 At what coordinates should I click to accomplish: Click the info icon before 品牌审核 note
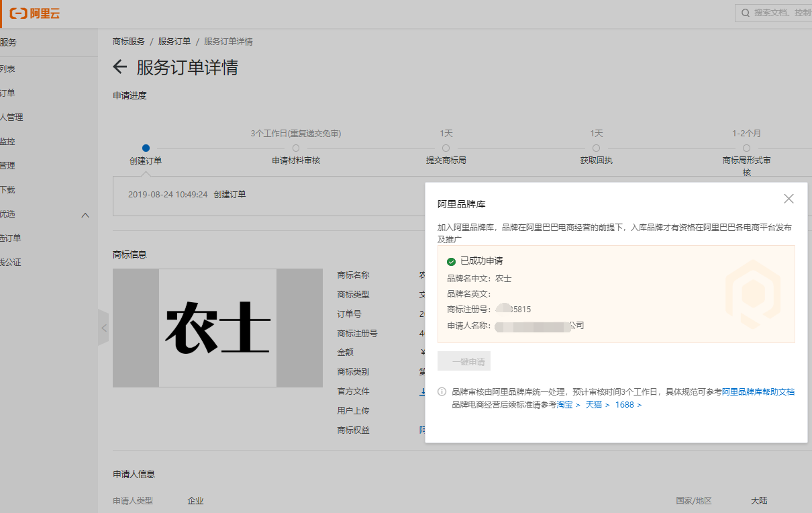442,391
